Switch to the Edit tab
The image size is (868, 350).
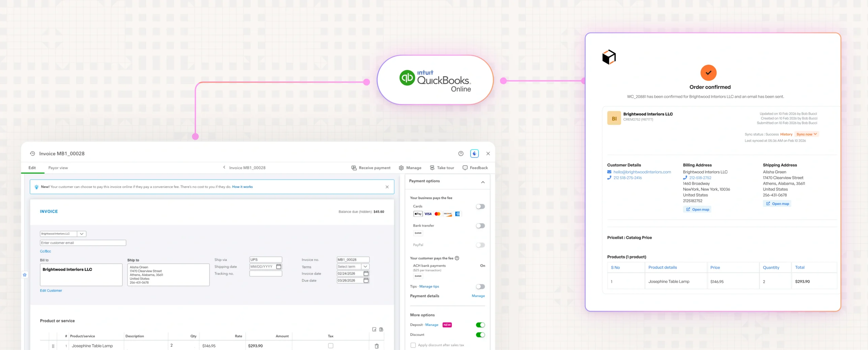pyautogui.click(x=32, y=168)
